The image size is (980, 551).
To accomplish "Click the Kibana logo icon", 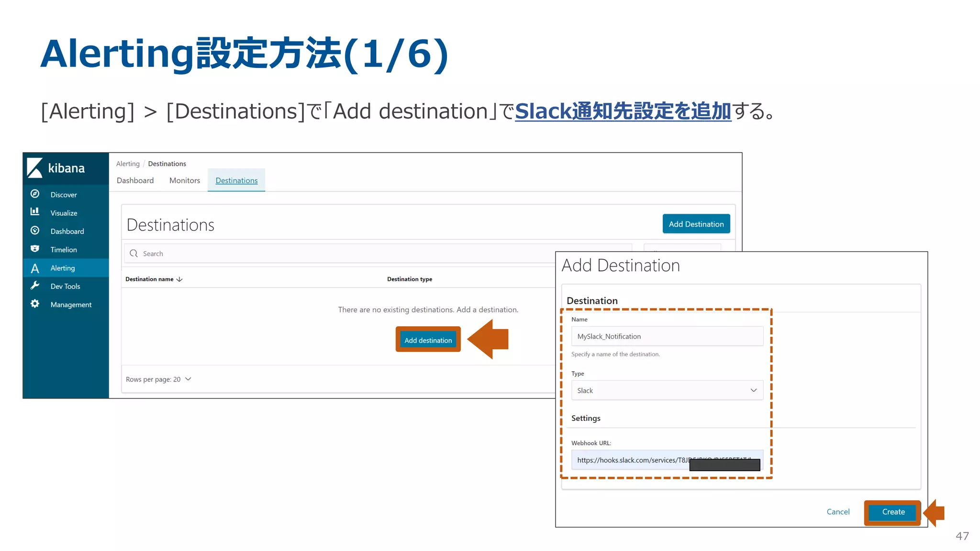I will [34, 168].
